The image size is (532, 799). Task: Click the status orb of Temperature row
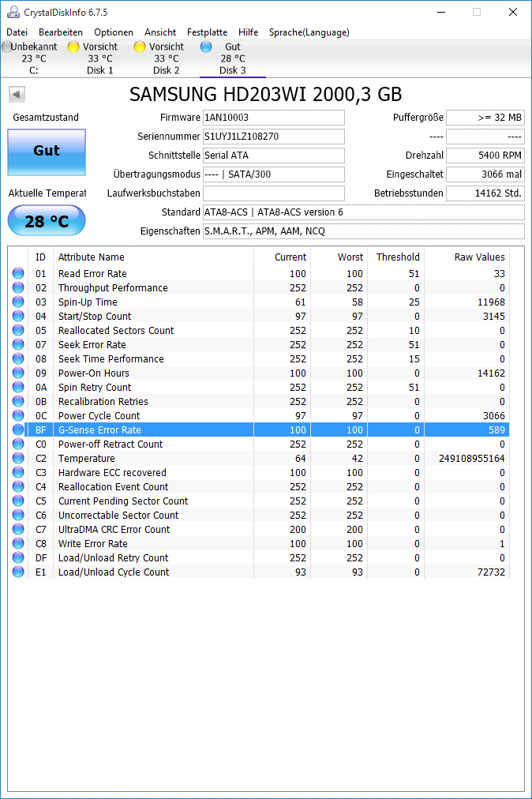pyautogui.click(x=18, y=459)
